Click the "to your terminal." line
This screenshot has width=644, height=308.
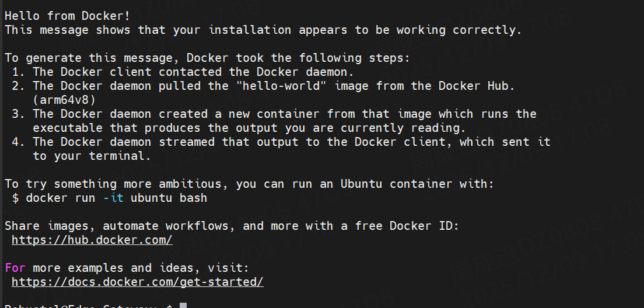(92, 156)
